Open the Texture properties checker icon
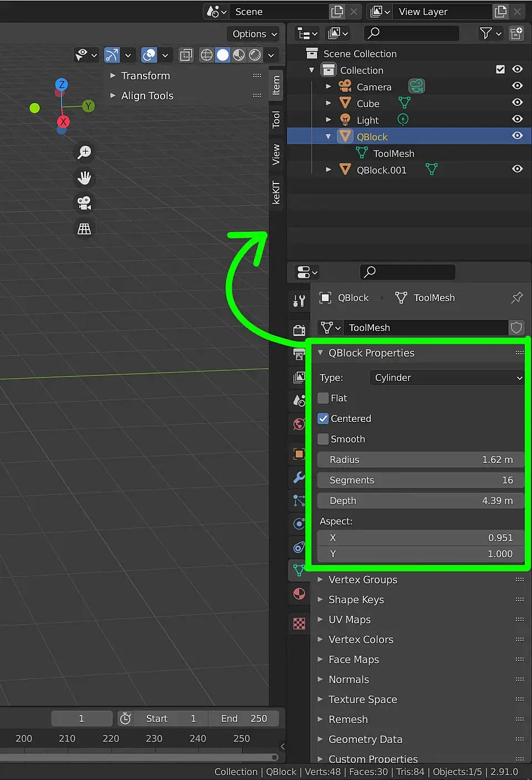The height and width of the screenshot is (780, 532). pyautogui.click(x=299, y=624)
